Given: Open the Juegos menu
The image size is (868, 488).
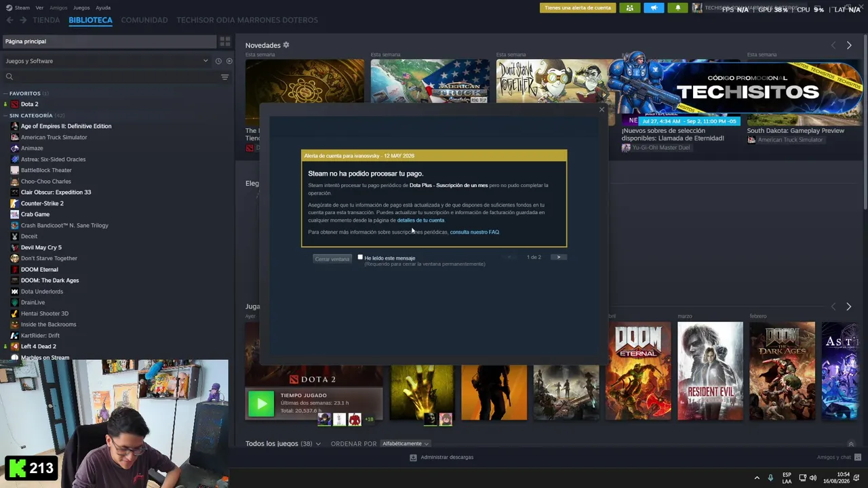Looking at the screenshot, I should (x=81, y=8).
